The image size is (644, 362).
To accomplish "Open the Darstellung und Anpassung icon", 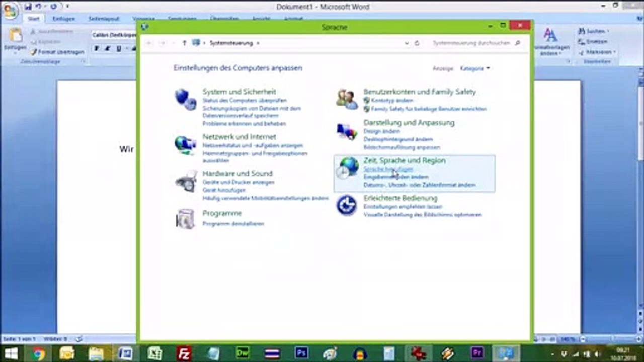I will coord(347,132).
